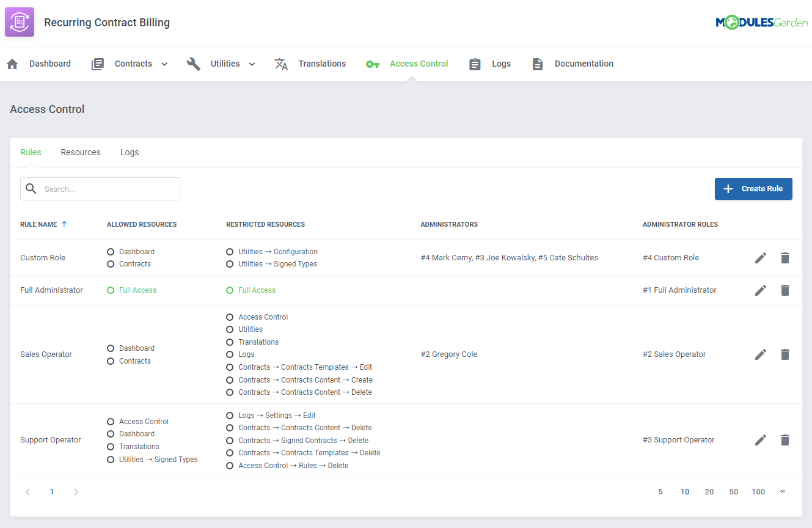
Task: Delete the Support Operator rule
Action: (785, 440)
